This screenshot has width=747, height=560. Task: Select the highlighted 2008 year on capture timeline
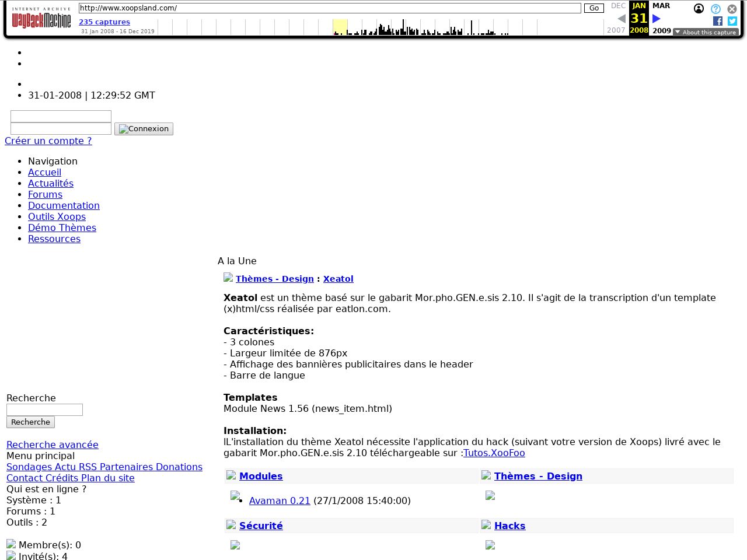(x=340, y=27)
